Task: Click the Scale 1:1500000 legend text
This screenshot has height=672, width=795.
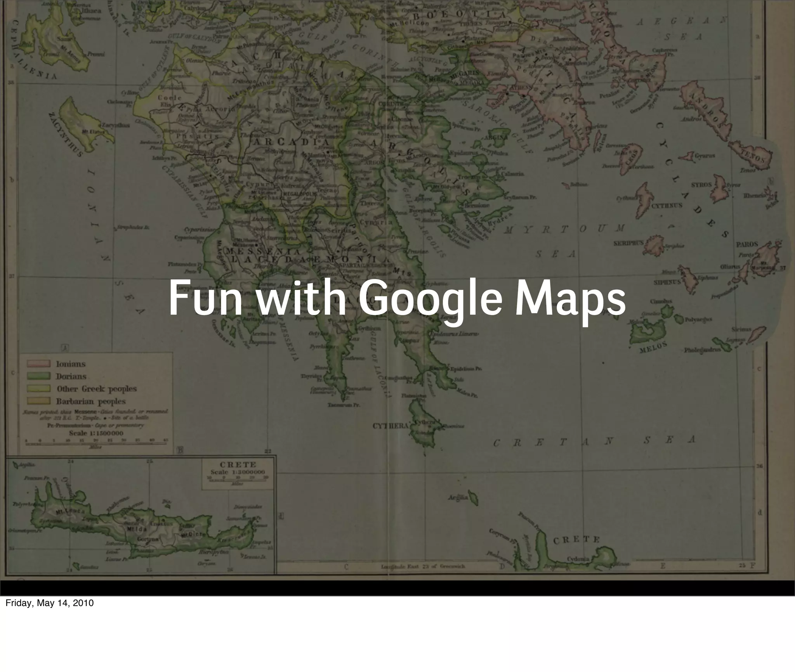Action: (96, 433)
